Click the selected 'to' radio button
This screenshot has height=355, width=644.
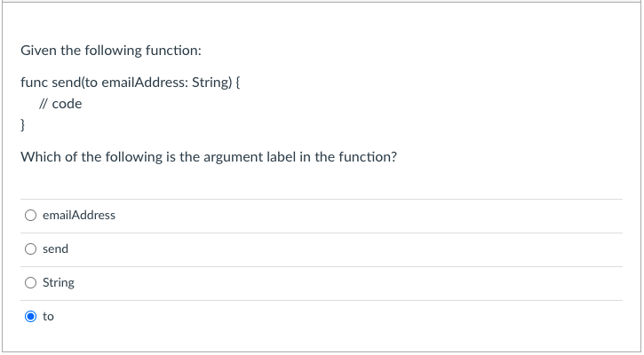pyautogui.click(x=31, y=316)
